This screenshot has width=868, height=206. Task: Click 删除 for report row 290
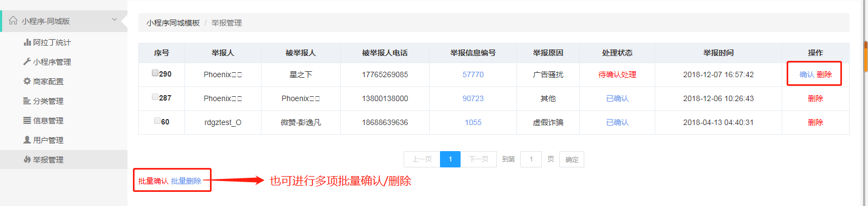(824, 74)
